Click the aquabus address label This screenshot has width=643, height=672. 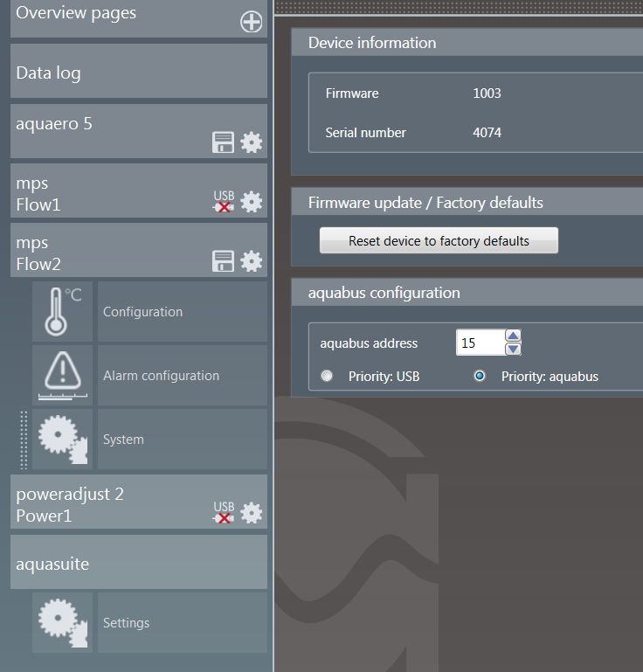[369, 343]
